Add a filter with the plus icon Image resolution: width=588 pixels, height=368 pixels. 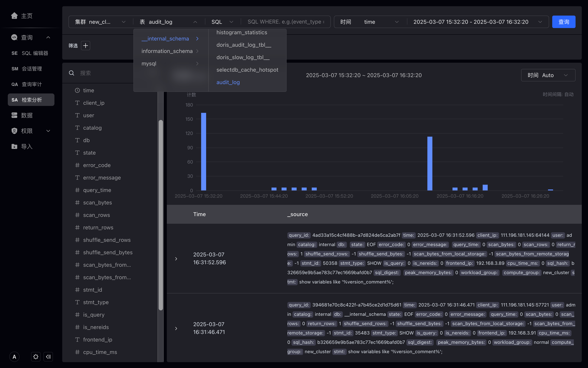[86, 46]
